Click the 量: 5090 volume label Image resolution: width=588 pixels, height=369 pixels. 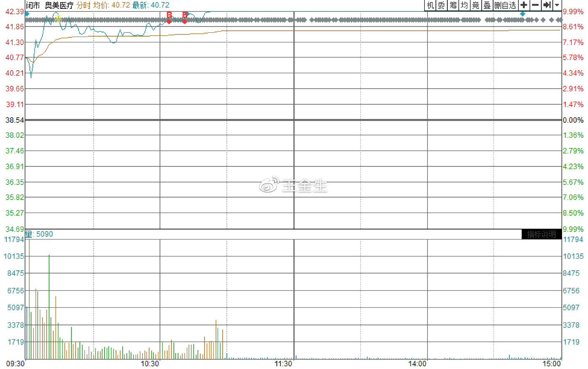click(39, 234)
